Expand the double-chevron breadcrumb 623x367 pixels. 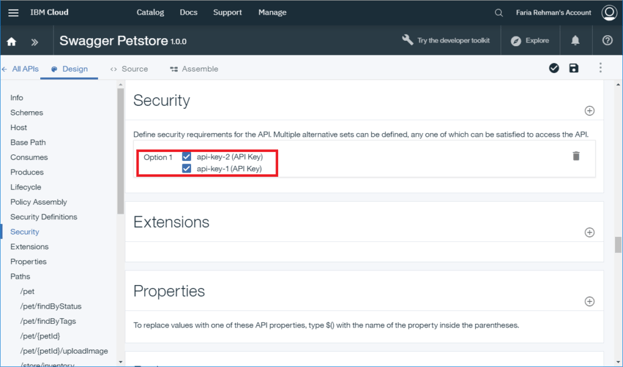click(35, 42)
